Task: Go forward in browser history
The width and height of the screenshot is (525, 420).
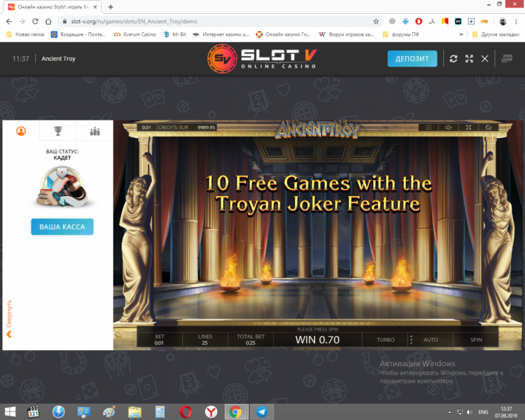Action: (22, 22)
